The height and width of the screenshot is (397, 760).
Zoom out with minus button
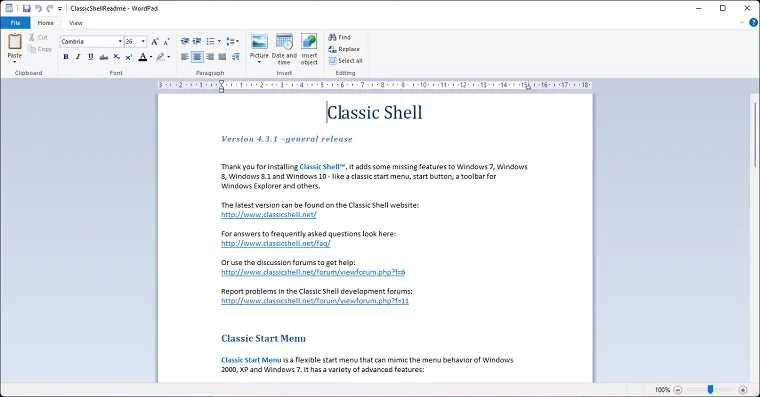point(678,390)
